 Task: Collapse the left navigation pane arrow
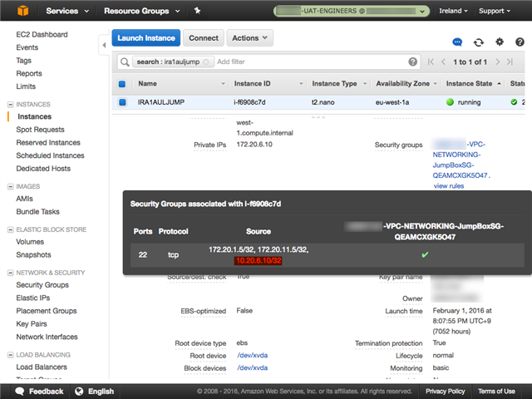pyautogui.click(x=104, y=45)
